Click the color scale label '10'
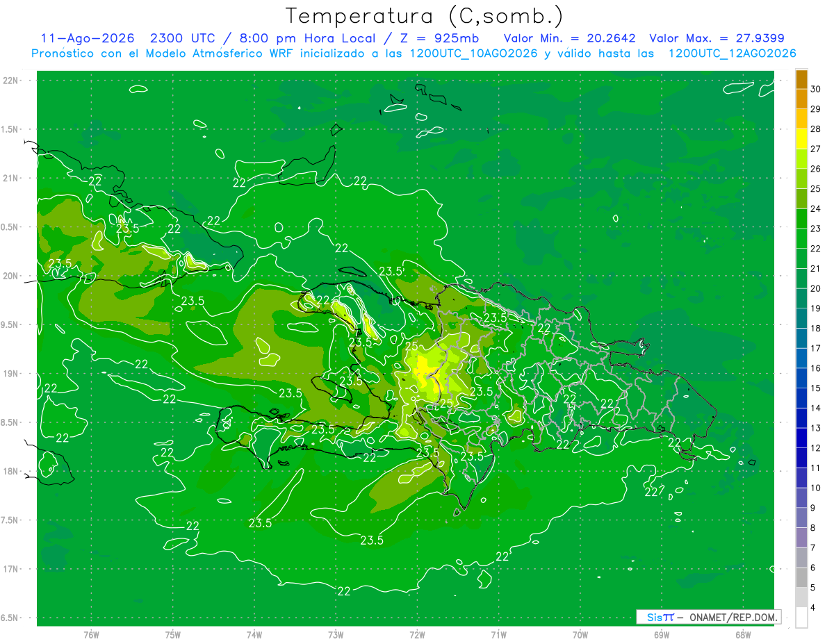The image size is (834, 644). [x=816, y=488]
